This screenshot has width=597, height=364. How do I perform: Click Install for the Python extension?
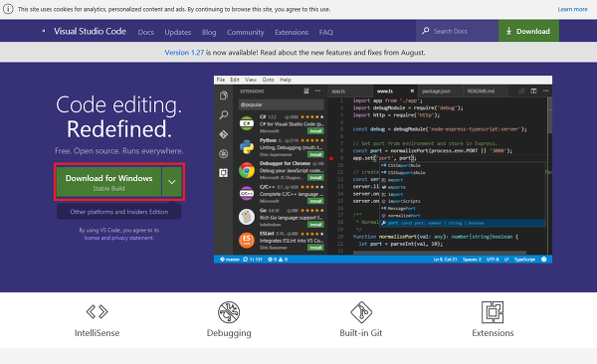[315, 154]
